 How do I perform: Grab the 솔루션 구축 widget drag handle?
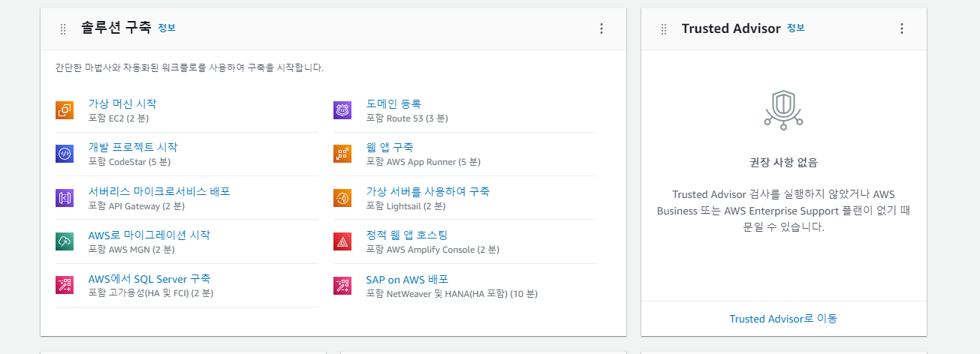63,28
